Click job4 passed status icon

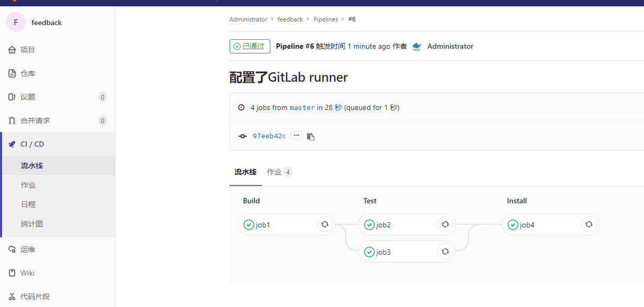tap(513, 225)
